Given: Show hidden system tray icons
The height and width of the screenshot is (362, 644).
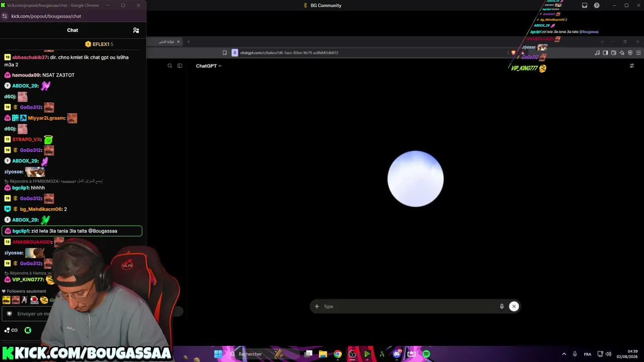Looking at the screenshot, I should (x=564, y=354).
